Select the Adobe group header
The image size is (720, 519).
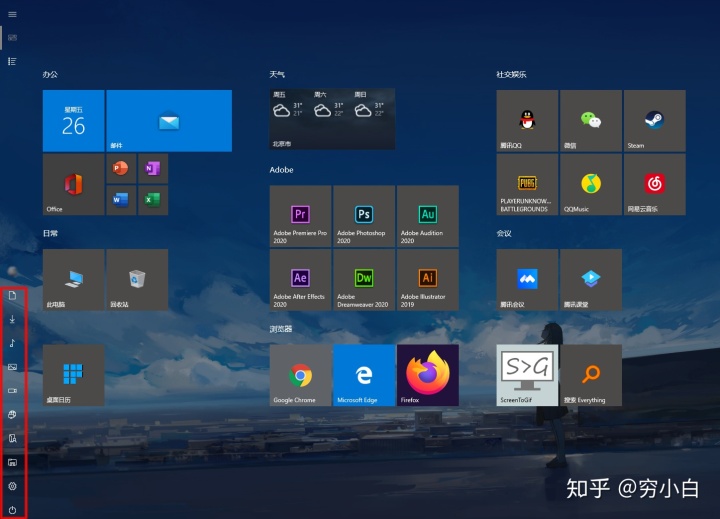(x=281, y=170)
